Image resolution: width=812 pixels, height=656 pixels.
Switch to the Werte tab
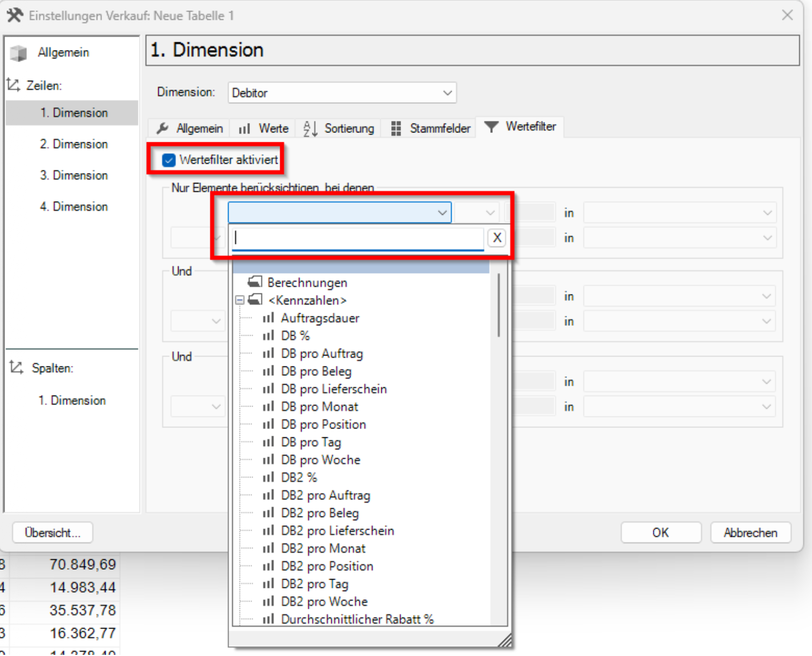coord(264,129)
